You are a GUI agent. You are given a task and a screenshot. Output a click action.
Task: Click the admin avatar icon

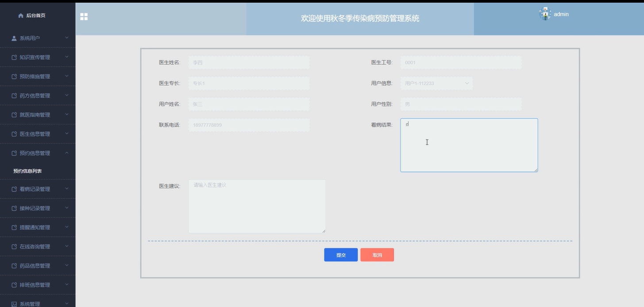pyautogui.click(x=545, y=14)
